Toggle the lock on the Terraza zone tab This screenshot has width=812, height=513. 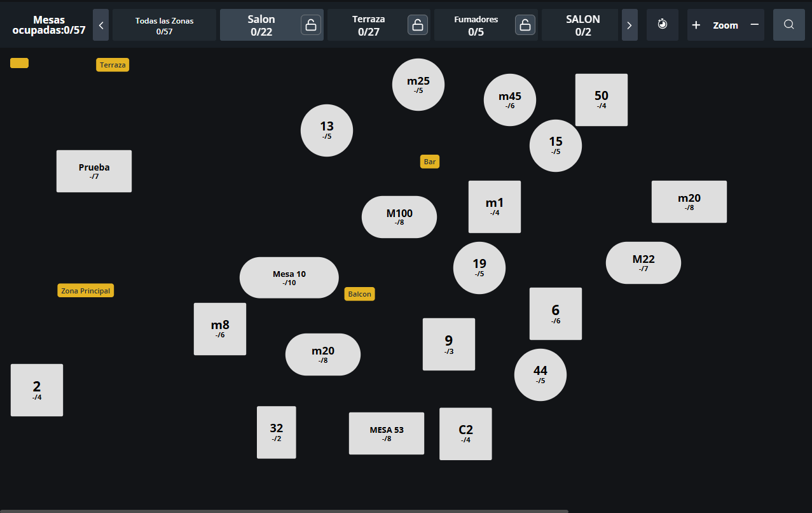coord(418,25)
